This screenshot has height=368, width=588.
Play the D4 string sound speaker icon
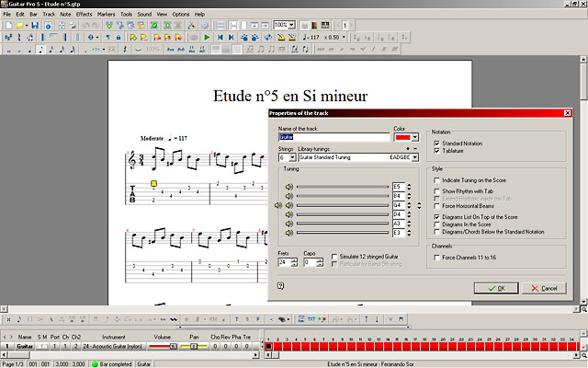tap(288, 214)
